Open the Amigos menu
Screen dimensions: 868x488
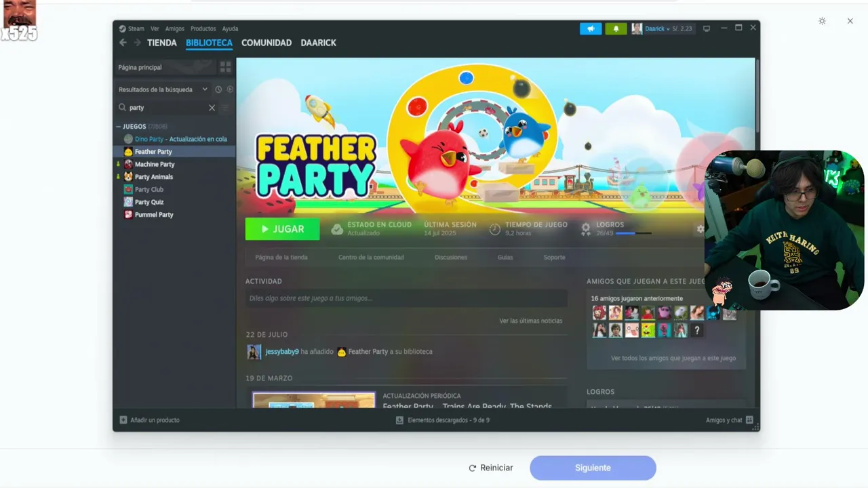175,28
